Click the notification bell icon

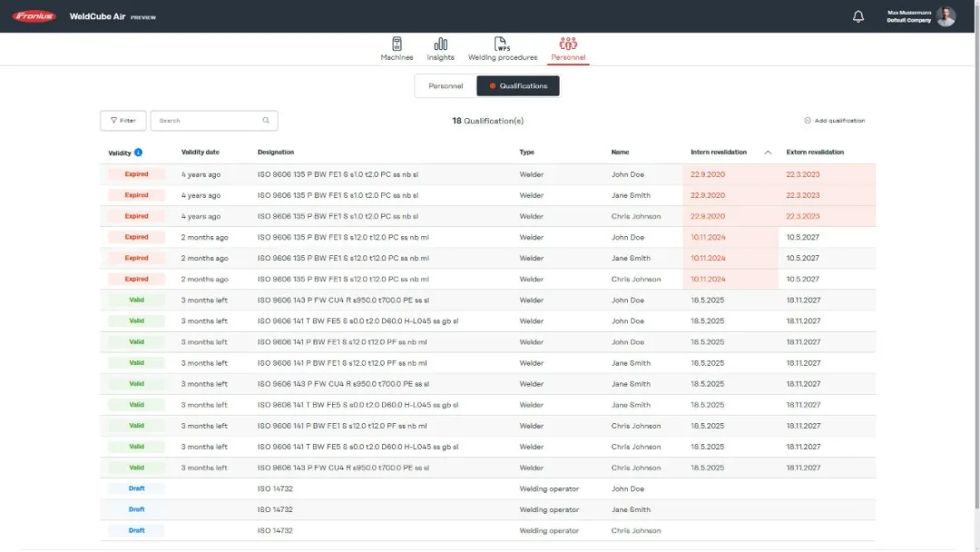point(858,16)
